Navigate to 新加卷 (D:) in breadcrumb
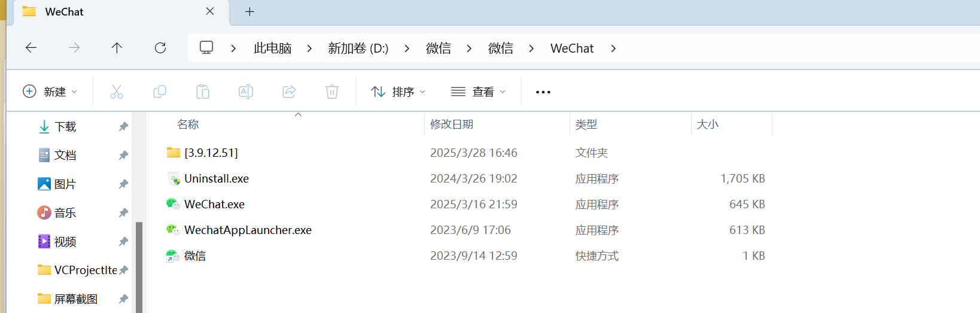980x313 pixels. pyautogui.click(x=358, y=48)
